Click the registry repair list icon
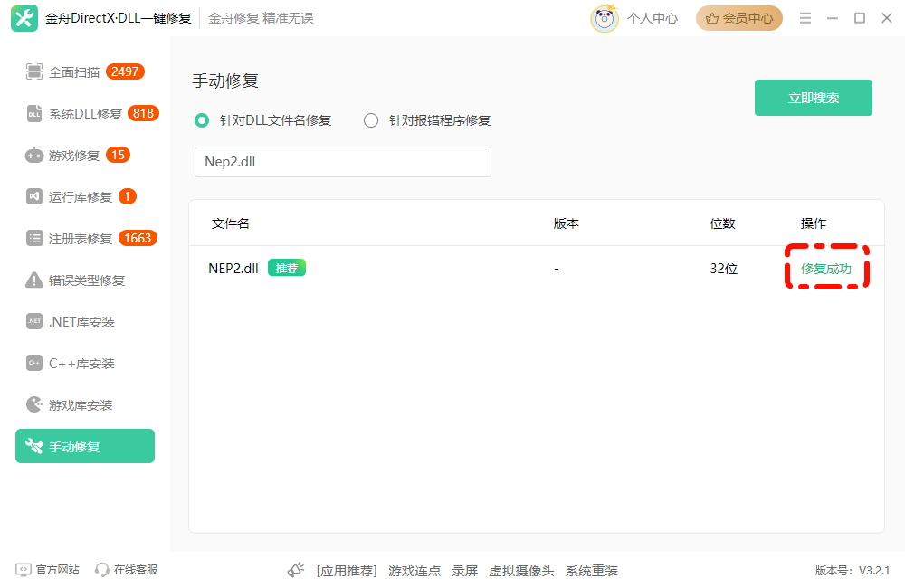Screen dimensions: 905x588 click(x=34, y=238)
